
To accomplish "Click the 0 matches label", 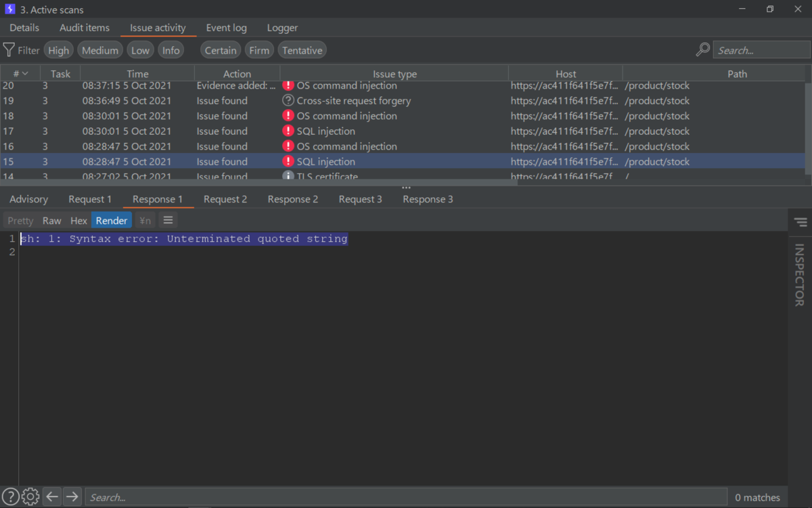I will tap(758, 497).
